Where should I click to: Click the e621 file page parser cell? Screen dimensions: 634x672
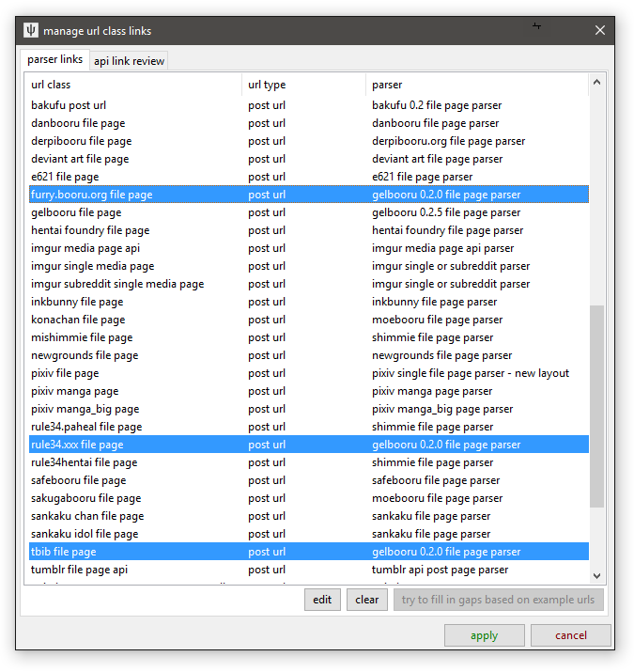coord(422,177)
